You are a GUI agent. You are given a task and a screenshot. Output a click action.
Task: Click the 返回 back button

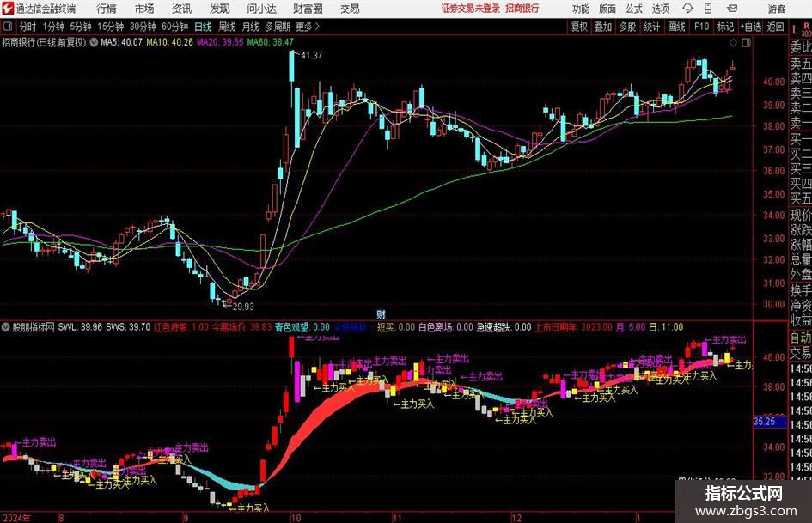pyautogui.click(x=775, y=27)
